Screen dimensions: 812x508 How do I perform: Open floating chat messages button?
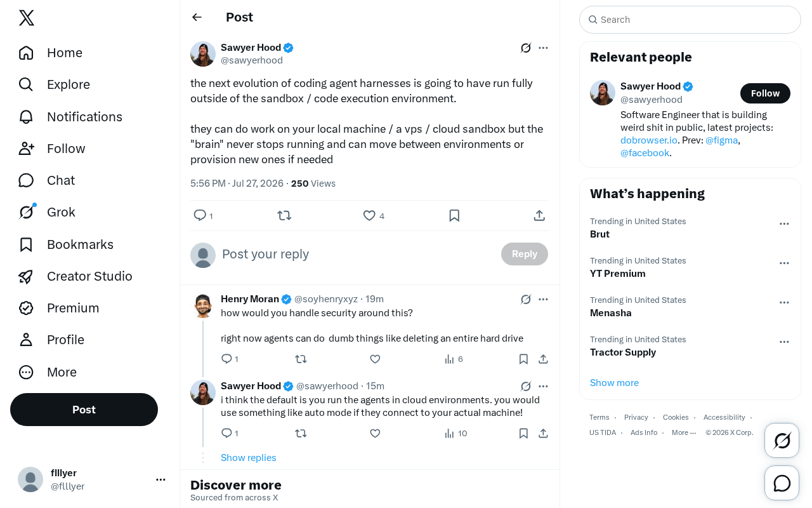(782, 483)
